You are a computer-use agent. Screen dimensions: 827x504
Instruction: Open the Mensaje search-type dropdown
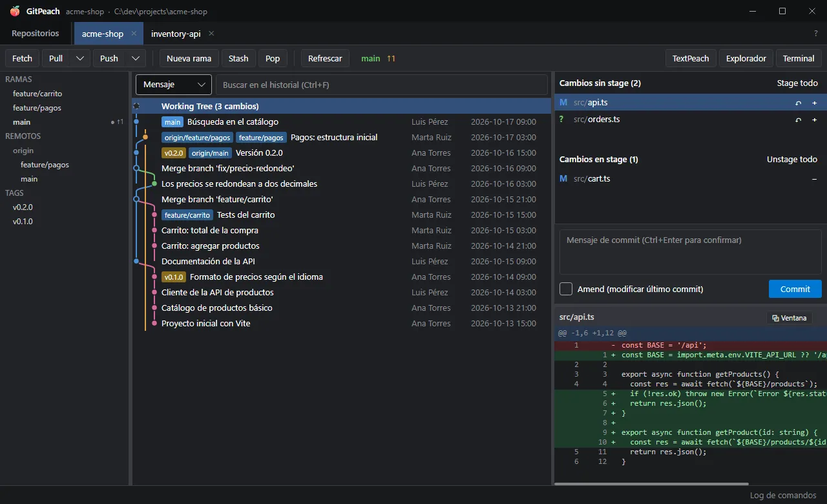tap(174, 85)
